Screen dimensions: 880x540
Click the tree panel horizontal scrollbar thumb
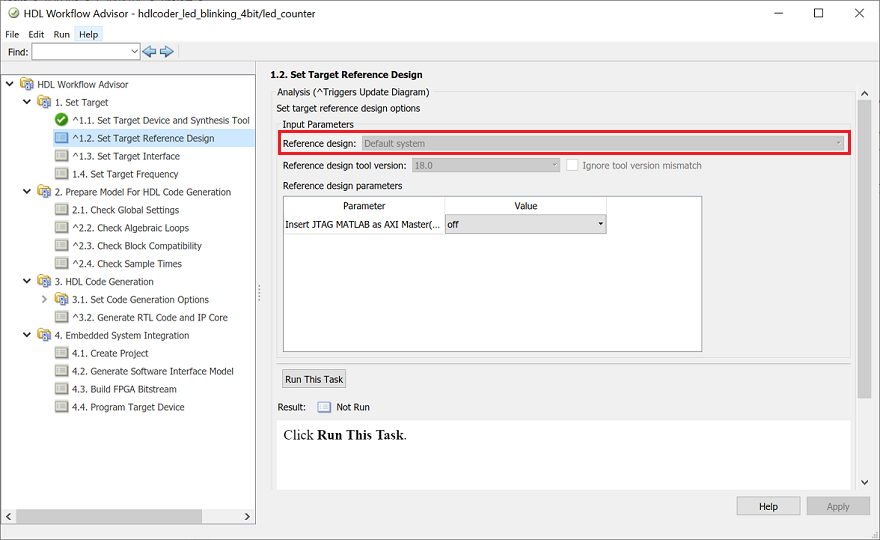tap(109, 516)
